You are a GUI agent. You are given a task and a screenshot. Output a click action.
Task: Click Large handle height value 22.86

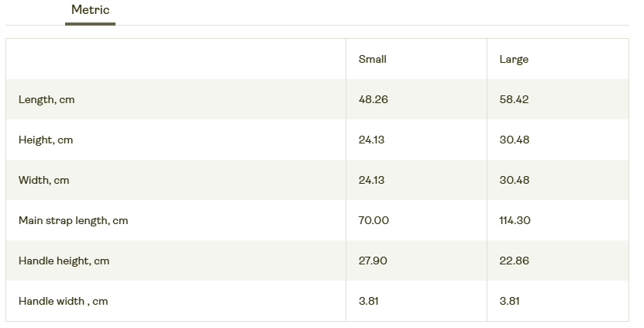[514, 261]
